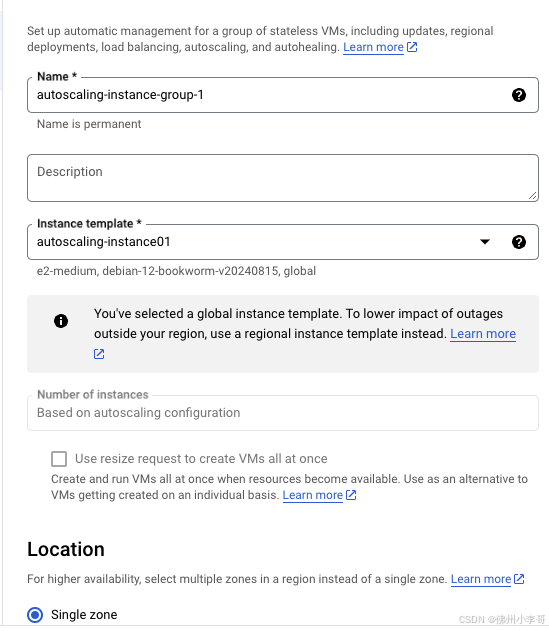Viewport: 549px width, 631px height.
Task: Select the Single zone radio button
Action: click(x=35, y=615)
